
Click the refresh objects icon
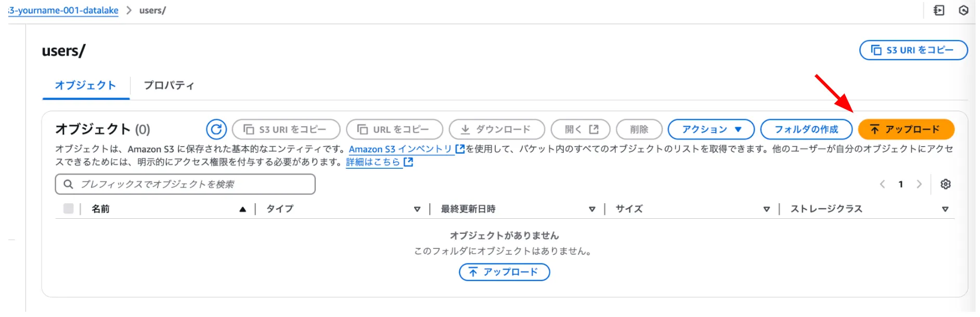pyautogui.click(x=216, y=129)
